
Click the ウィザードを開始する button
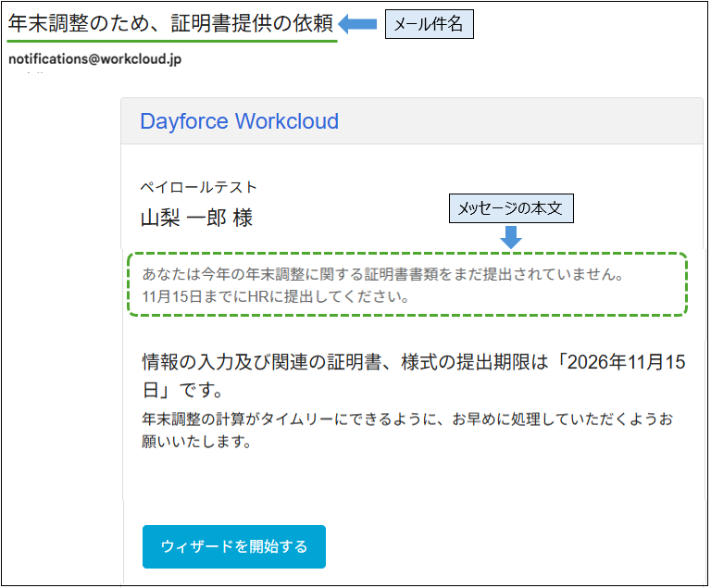click(x=234, y=546)
